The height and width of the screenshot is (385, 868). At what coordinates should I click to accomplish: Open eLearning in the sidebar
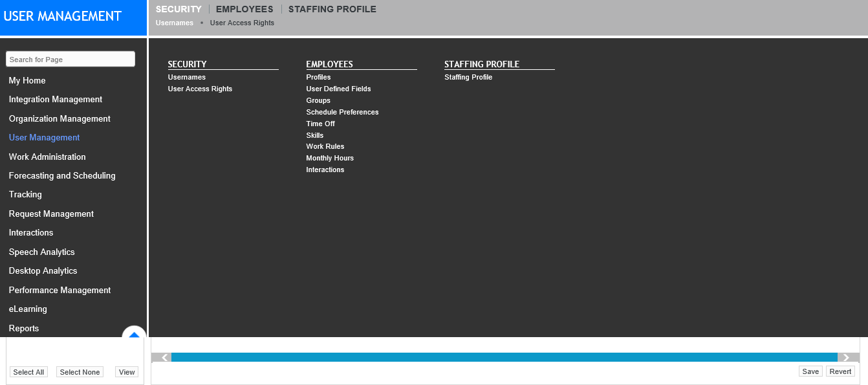(28, 309)
